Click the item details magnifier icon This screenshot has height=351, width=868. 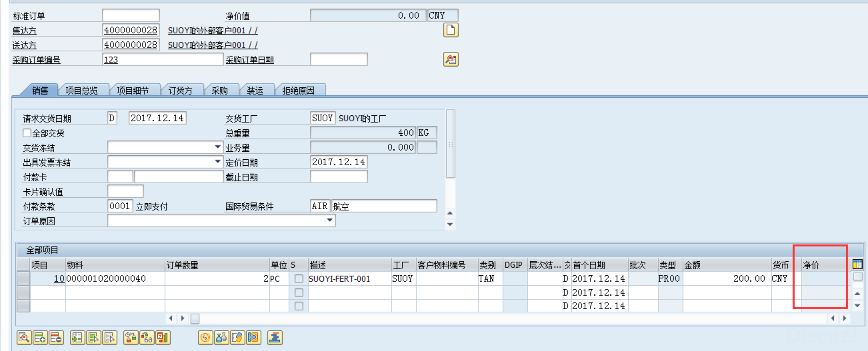[x=23, y=337]
